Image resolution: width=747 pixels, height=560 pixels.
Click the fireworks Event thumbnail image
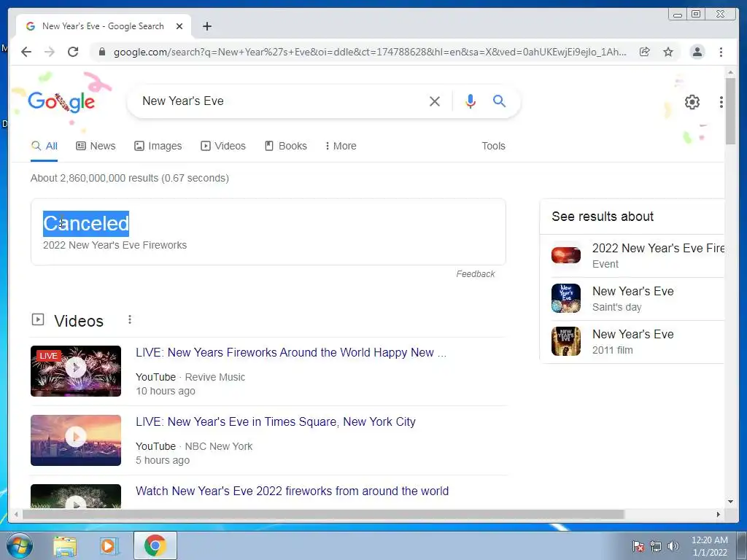(566, 255)
